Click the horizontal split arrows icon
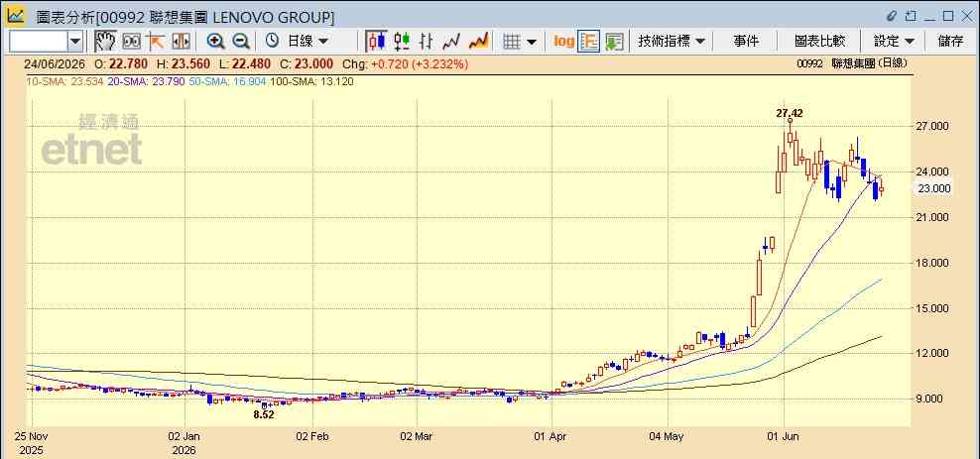The width and height of the screenshot is (980, 459). 181,42
